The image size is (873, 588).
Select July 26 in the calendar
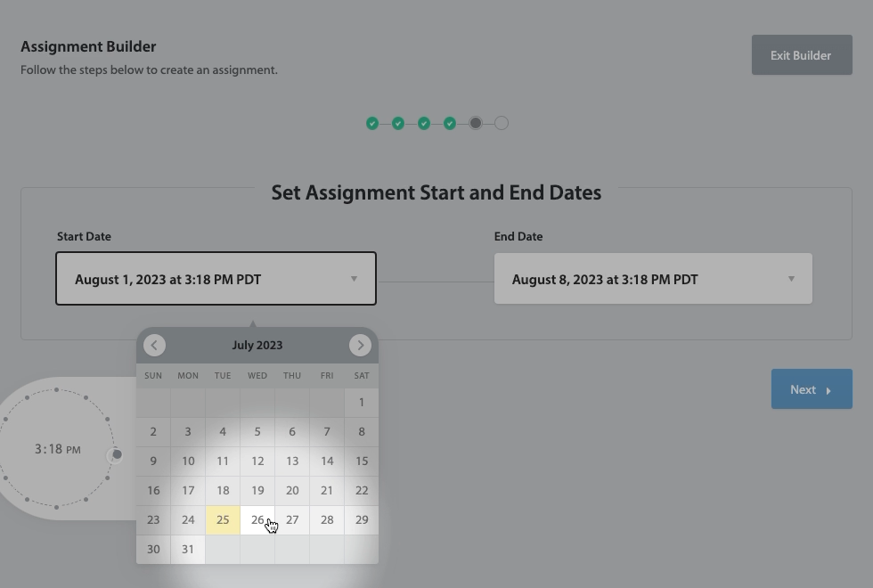tap(257, 520)
